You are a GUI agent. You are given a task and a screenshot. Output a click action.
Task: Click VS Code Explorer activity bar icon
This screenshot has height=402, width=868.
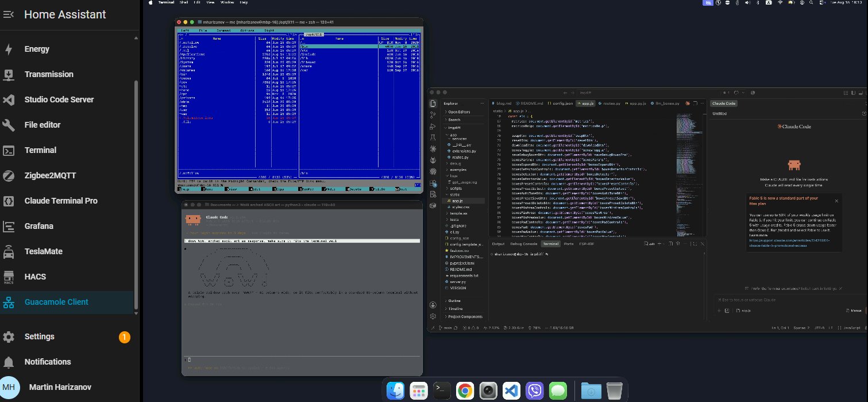coord(433,104)
